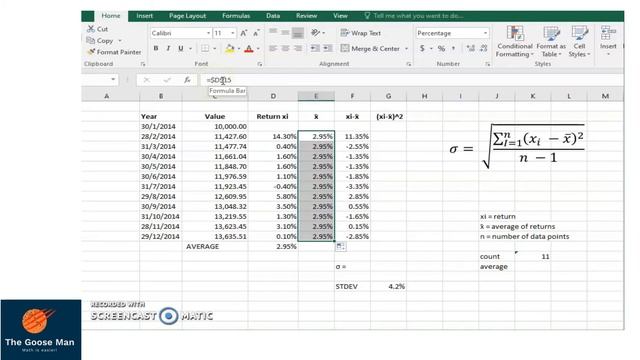Screen dimensions: 640x360
Task: Apply Comma Style format
Action: point(453,49)
